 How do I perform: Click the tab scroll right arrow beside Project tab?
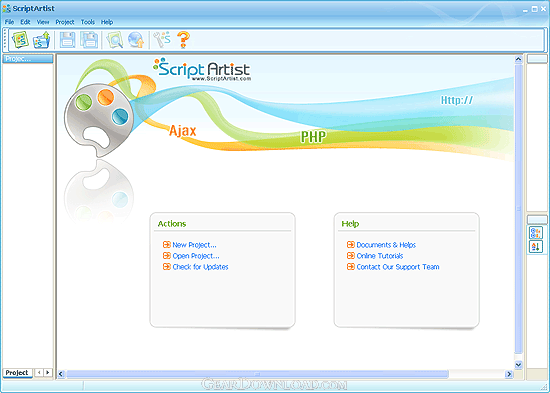pyautogui.click(x=47, y=373)
